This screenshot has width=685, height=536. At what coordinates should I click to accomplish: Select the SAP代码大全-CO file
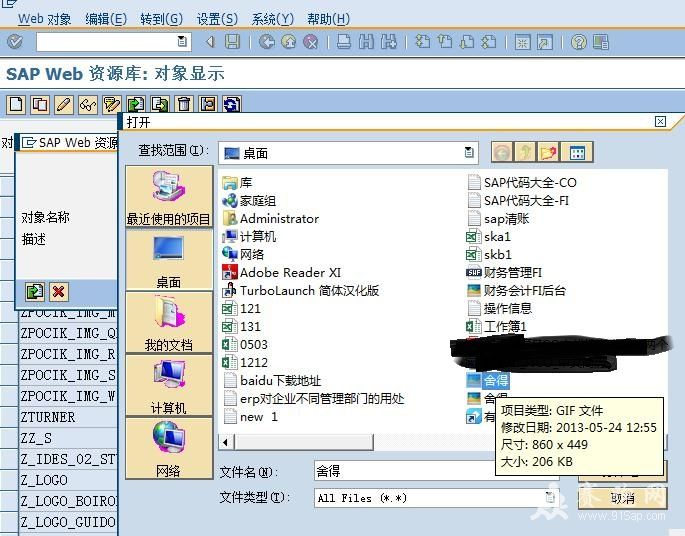tap(522, 183)
